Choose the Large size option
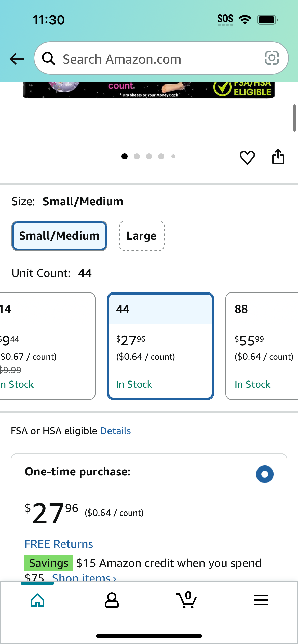 [x=142, y=236]
